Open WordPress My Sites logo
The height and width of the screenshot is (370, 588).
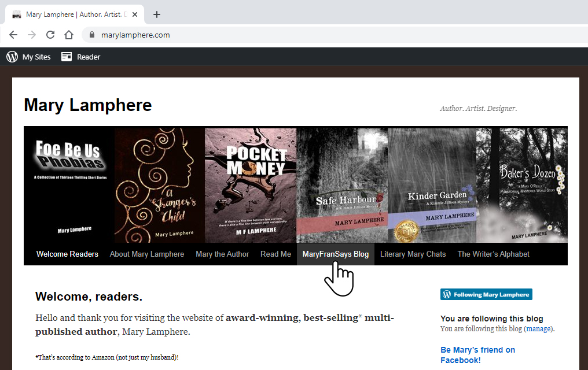pos(12,57)
